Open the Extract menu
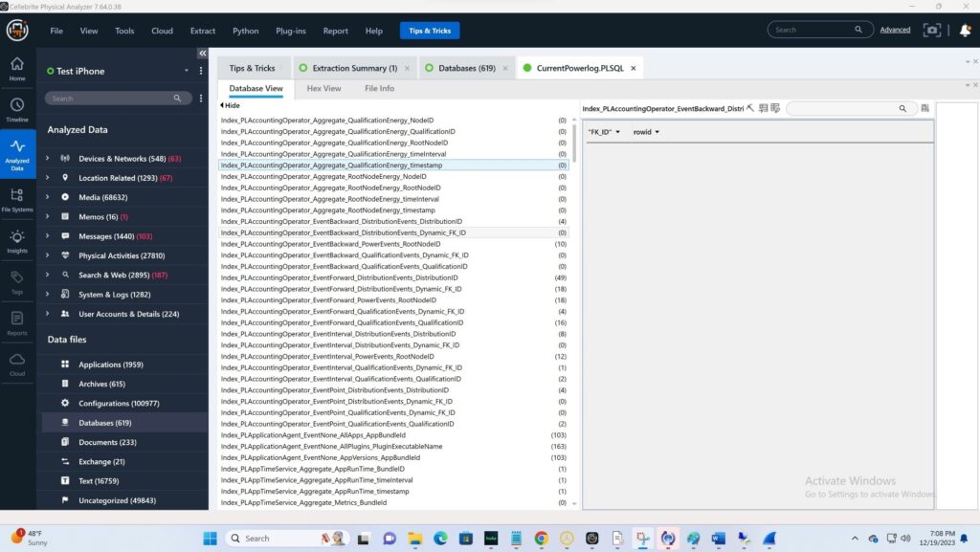Image resolution: width=980 pixels, height=552 pixels. 203,31
